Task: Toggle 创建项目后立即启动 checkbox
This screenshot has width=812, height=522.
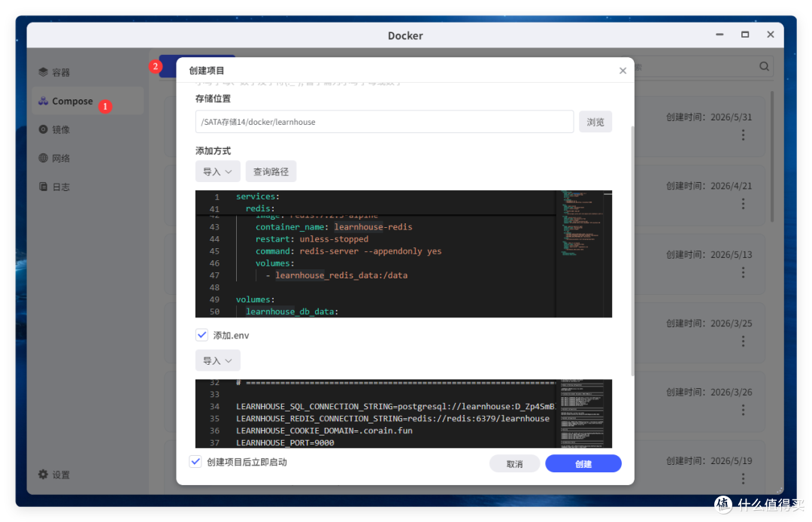Action: (x=195, y=461)
